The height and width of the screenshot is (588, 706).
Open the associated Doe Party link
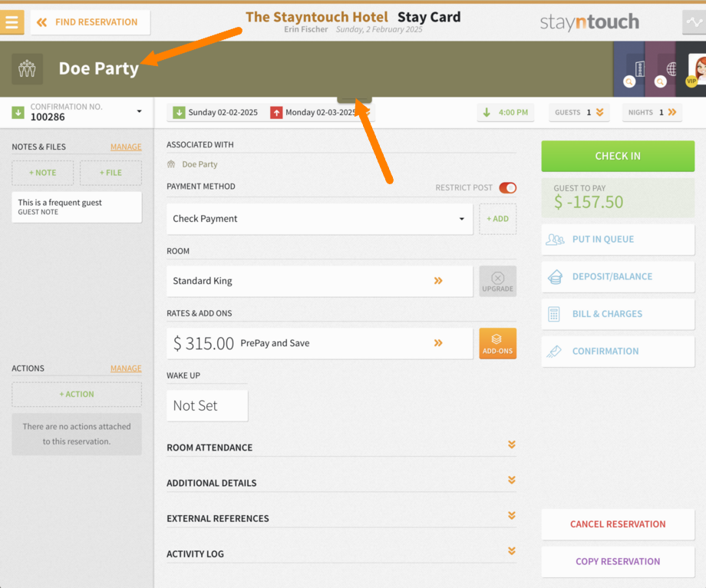200,164
